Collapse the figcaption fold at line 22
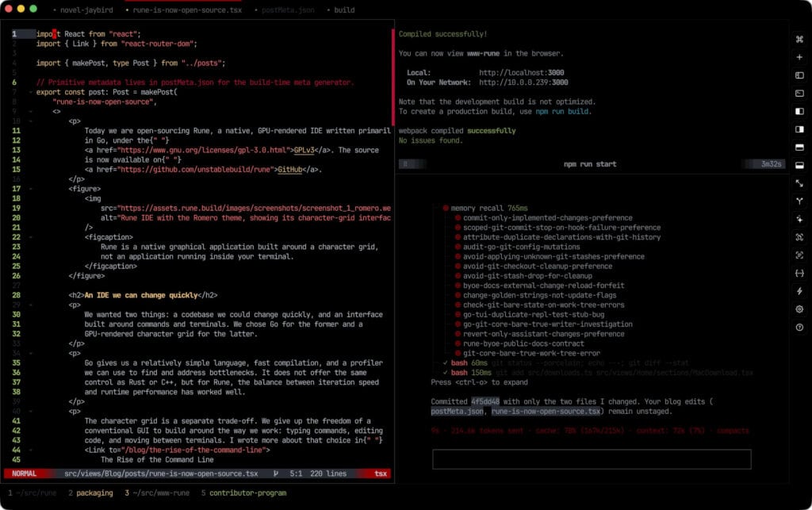 31,237
